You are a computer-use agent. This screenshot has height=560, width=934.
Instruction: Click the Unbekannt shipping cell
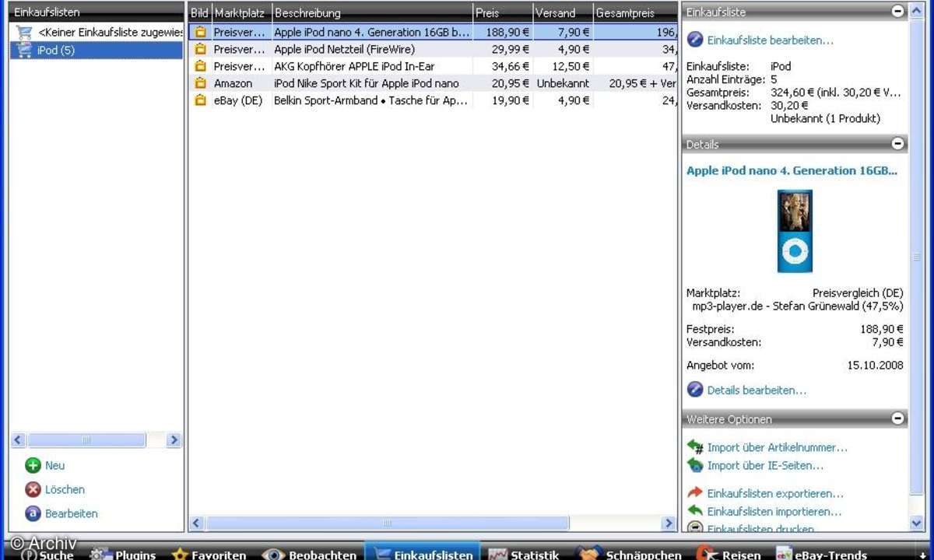563,83
